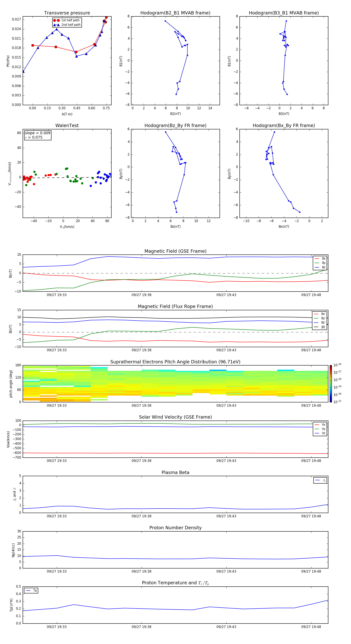Click the pitch angle colorbar scale

coord(331,384)
